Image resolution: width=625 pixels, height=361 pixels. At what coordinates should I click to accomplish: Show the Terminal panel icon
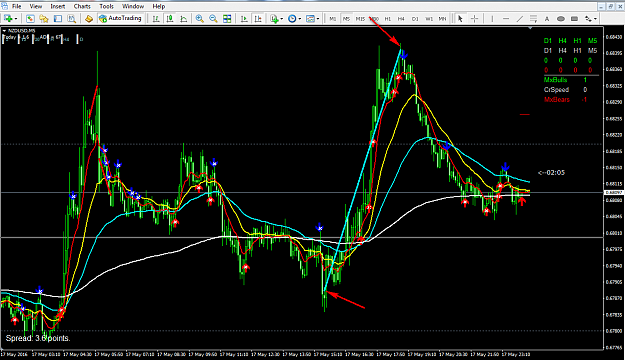tap(58, 18)
